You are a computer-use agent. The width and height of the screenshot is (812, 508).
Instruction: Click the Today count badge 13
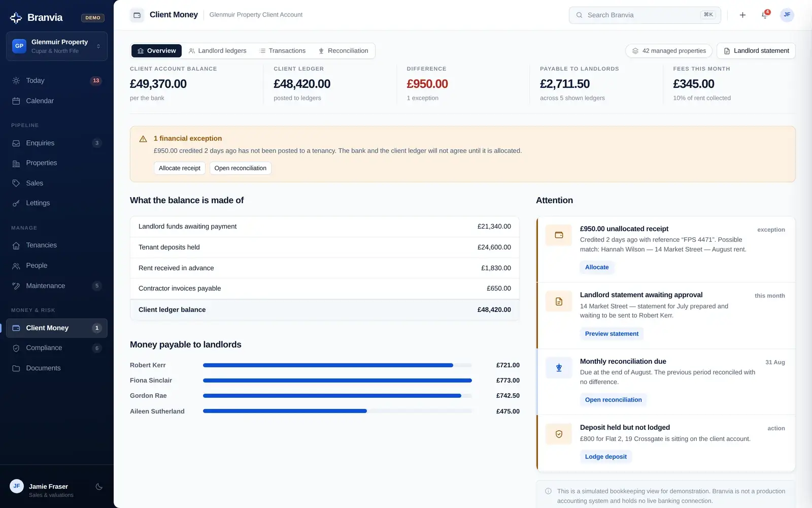click(x=96, y=81)
